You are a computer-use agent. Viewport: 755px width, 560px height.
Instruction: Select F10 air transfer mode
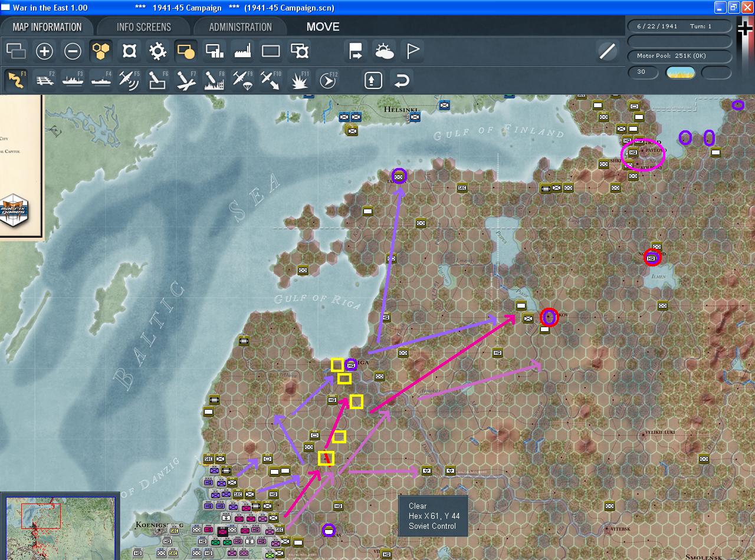[x=271, y=80]
